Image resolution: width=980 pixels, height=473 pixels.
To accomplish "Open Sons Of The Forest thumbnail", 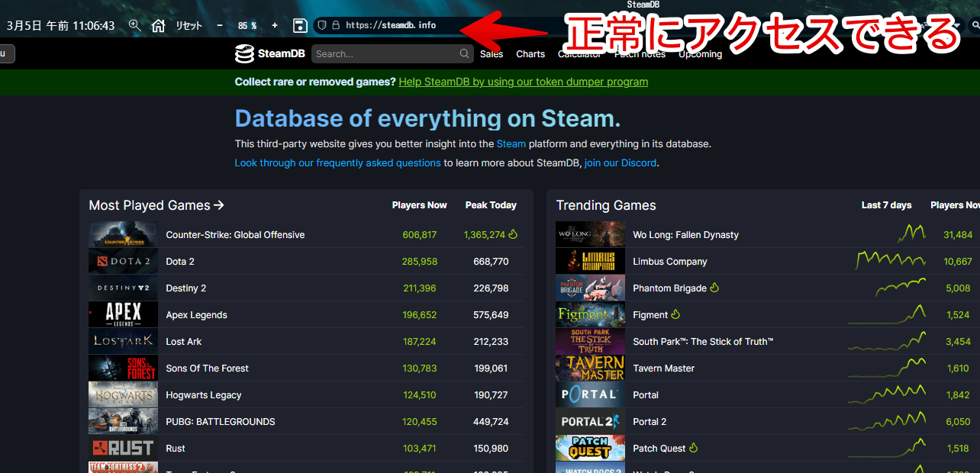I will click(123, 368).
